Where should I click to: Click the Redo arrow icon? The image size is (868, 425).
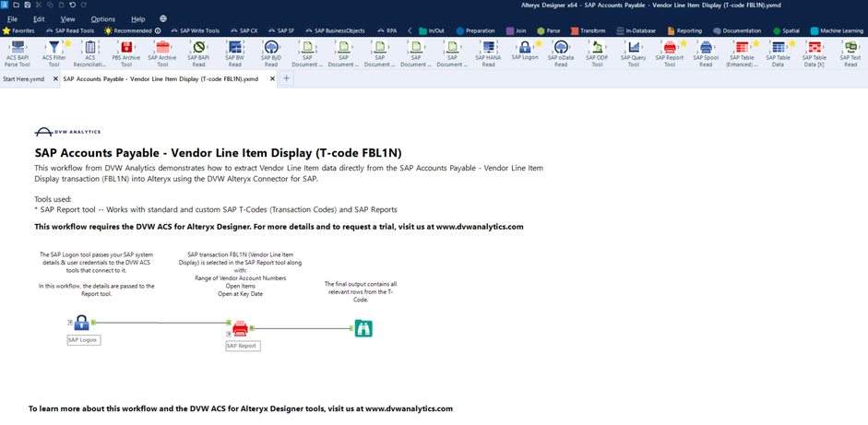point(84,5)
